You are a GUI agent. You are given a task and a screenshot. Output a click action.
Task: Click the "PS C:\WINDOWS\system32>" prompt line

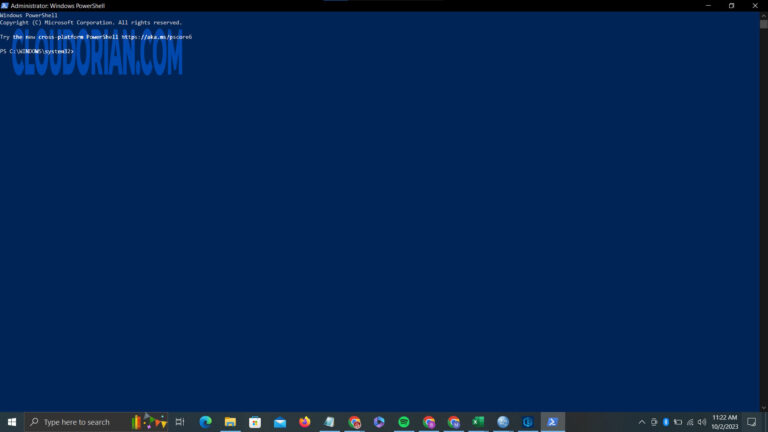[x=37, y=51]
